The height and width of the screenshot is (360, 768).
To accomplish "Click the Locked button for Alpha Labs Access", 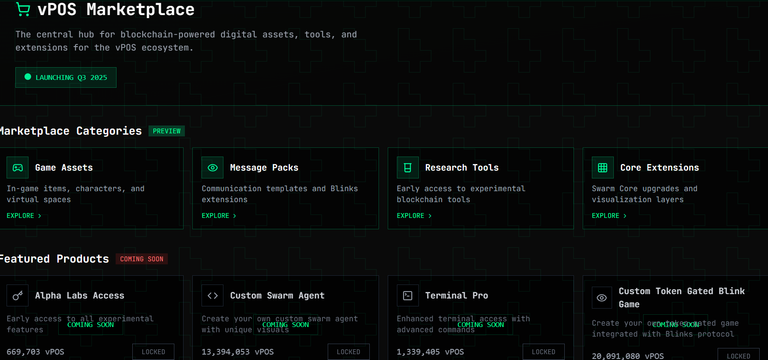I will [153, 352].
